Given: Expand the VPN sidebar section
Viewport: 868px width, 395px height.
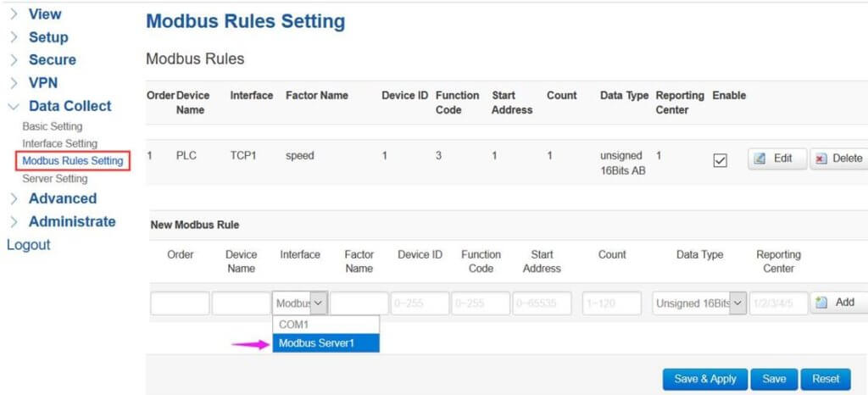Looking at the screenshot, I should pos(43,83).
